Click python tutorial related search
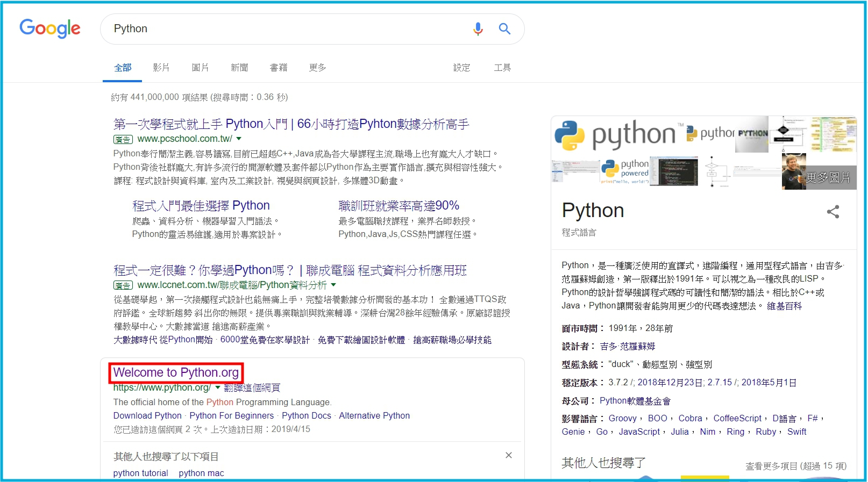 tap(140, 473)
